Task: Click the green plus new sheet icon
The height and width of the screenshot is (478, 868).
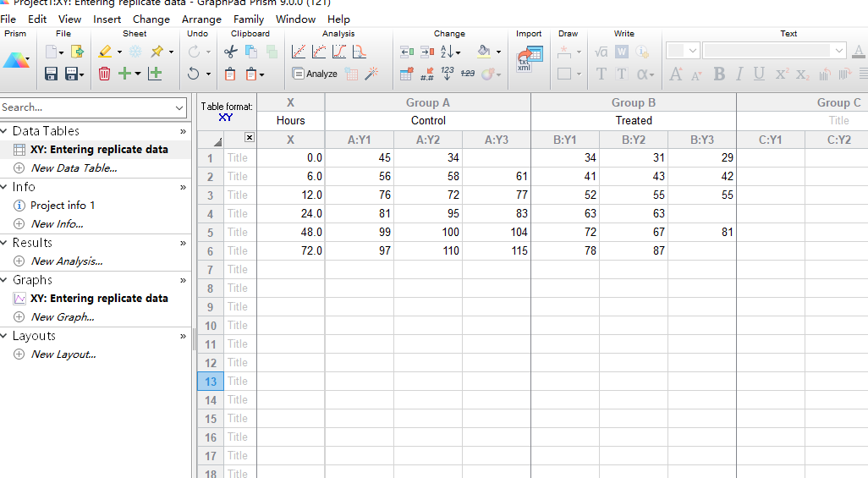Action: click(125, 73)
